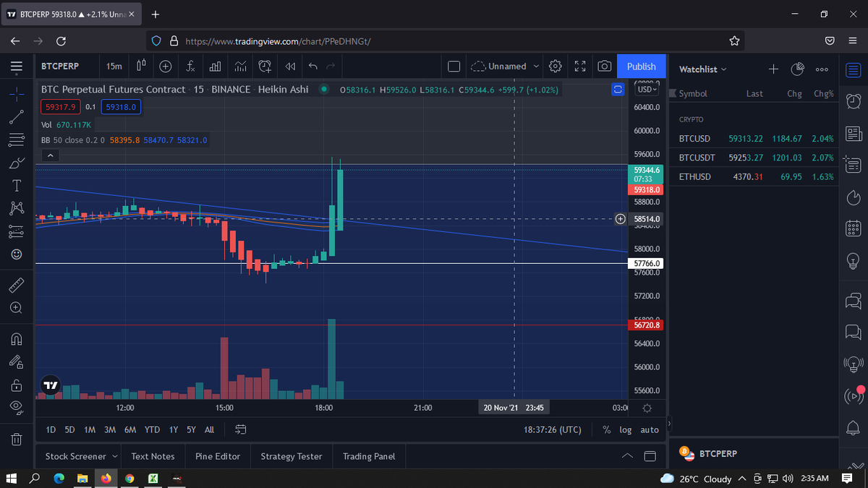Open the Text Notes tab
Image resolution: width=868 pixels, height=488 pixels.
(153, 456)
